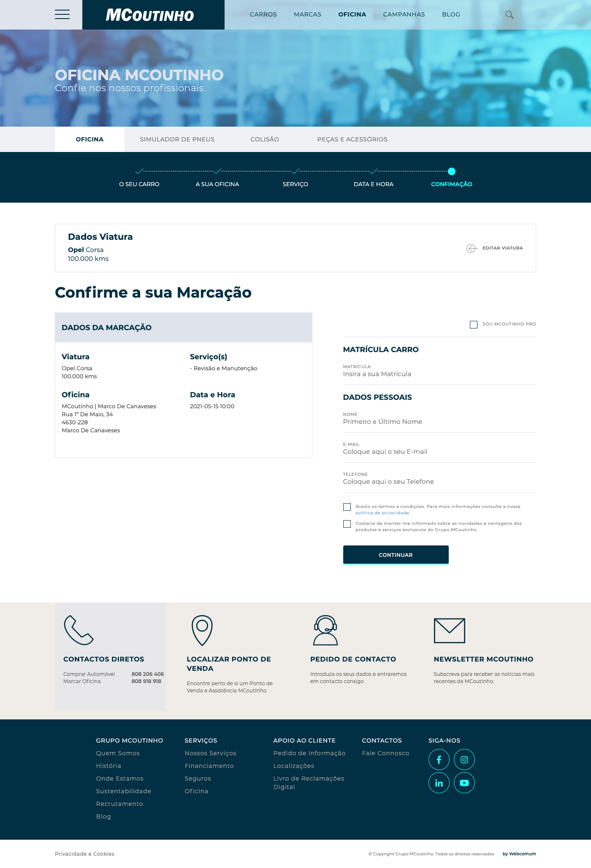Open the hamburger menu icon

[x=62, y=14]
